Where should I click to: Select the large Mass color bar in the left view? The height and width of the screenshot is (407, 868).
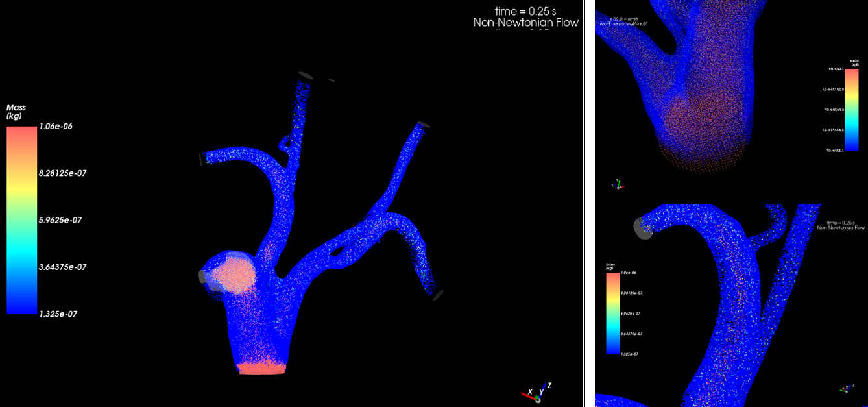click(x=21, y=220)
